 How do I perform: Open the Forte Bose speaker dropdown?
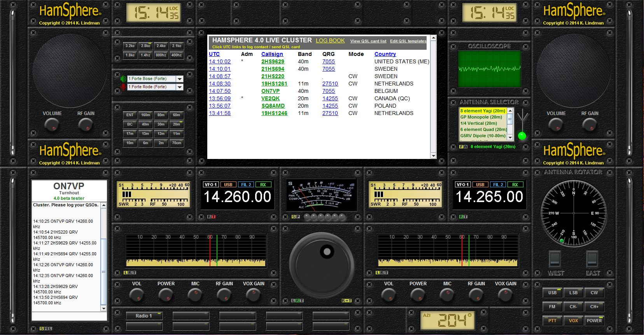coord(180,79)
